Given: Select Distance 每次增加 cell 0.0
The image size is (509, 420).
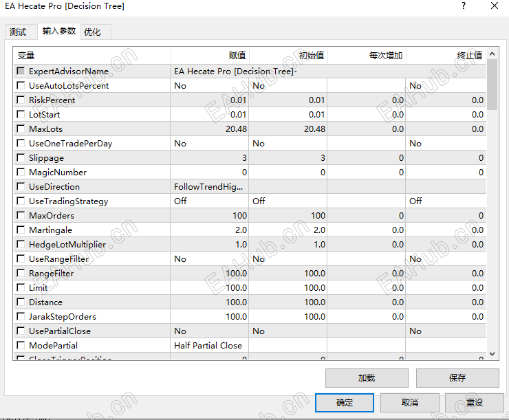Looking at the screenshot, I should coord(366,302).
